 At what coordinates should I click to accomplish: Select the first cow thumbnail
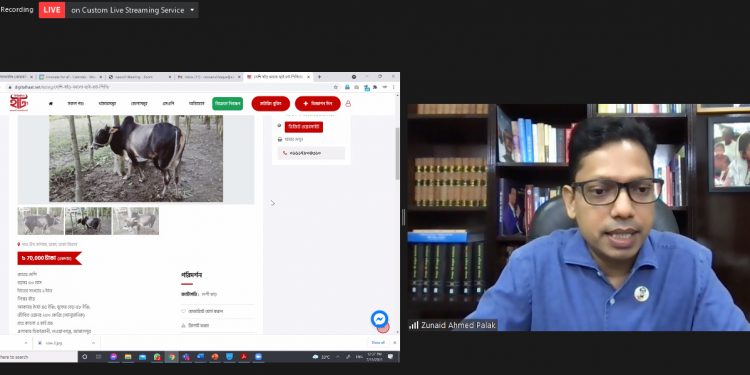(41, 221)
